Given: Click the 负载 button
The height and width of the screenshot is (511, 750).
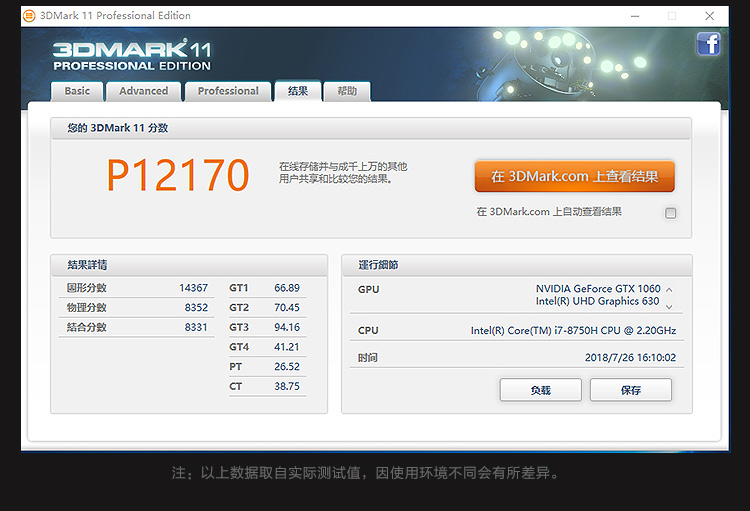Looking at the screenshot, I should coord(540,390).
